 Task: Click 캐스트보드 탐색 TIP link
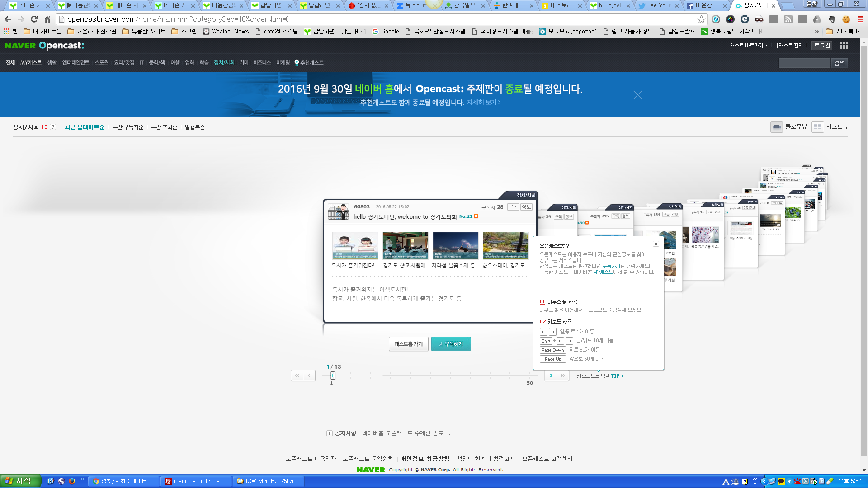coord(600,376)
